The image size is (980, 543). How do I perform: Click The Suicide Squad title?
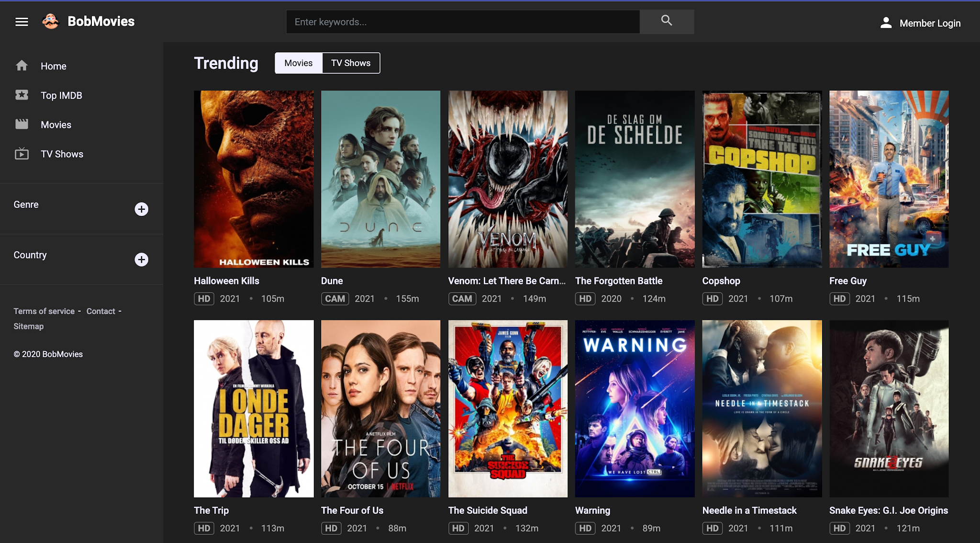point(488,510)
